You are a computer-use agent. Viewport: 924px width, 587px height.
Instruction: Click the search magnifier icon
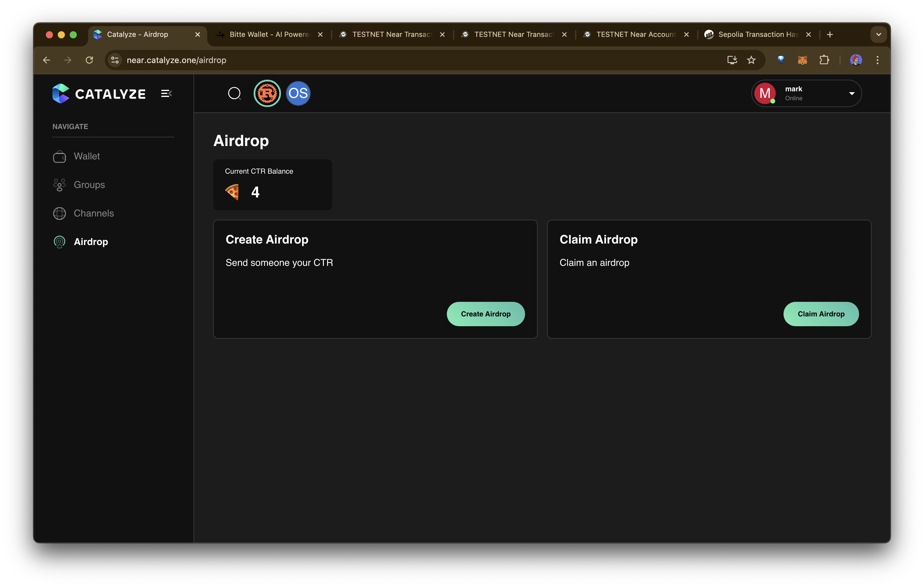234,93
